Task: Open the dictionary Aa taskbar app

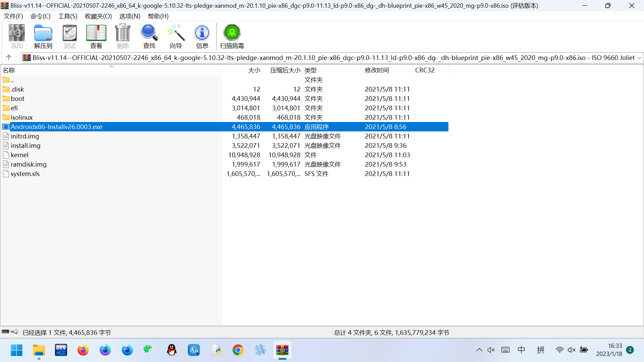Action: pos(194,350)
